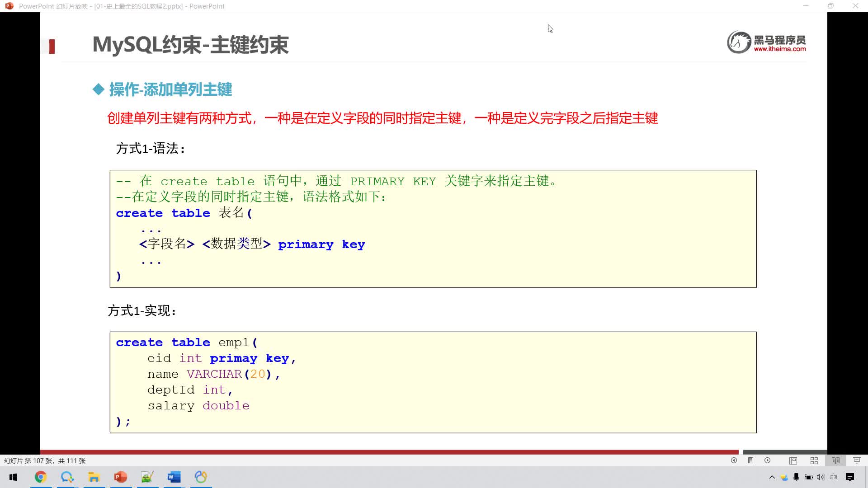The height and width of the screenshot is (488, 868).
Task: Click the 'name VARCHAR(20)' code line
Action: (213, 374)
